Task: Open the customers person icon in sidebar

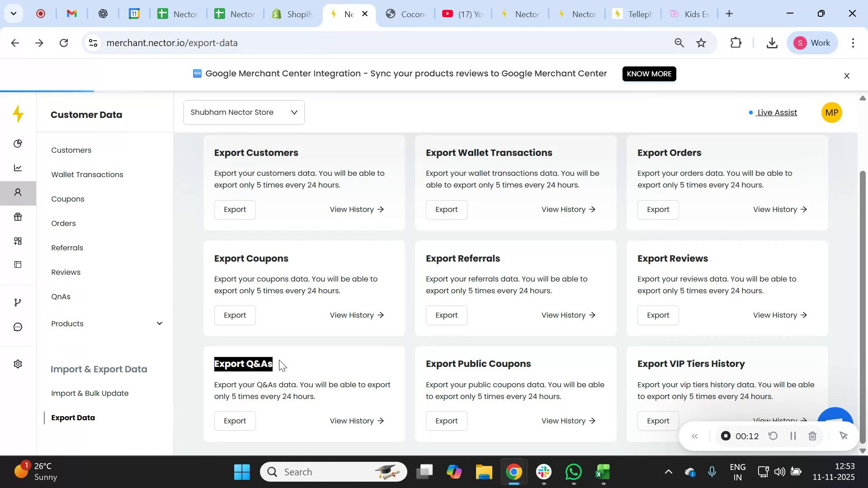Action: click(x=18, y=192)
